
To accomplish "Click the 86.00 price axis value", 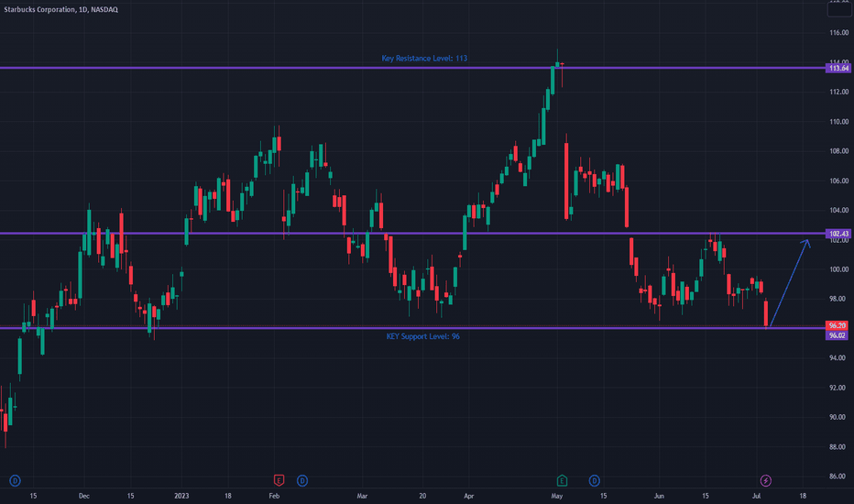I will click(838, 477).
